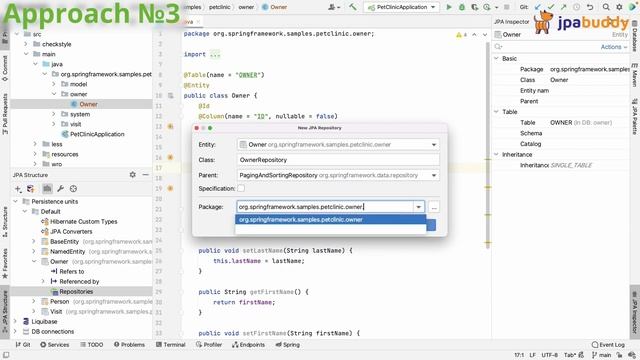Open the Actions dropdown in JPA Inspector

pyautogui.click(x=613, y=47)
